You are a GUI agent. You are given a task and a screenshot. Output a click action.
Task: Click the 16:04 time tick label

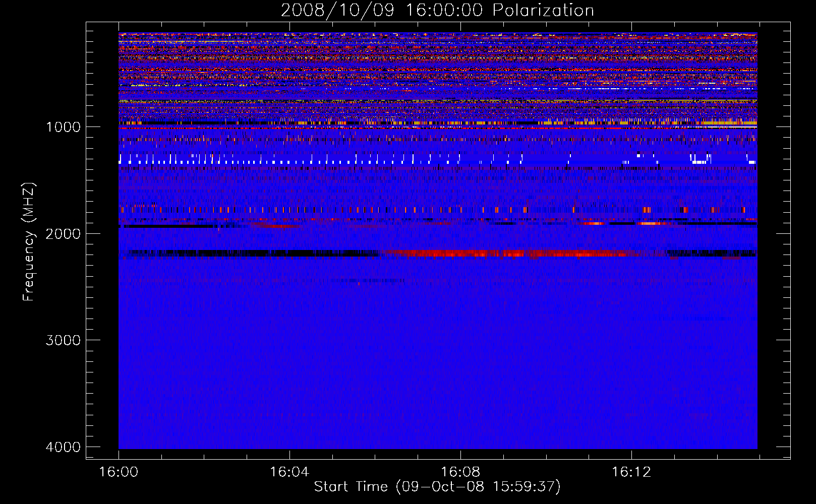click(x=289, y=472)
